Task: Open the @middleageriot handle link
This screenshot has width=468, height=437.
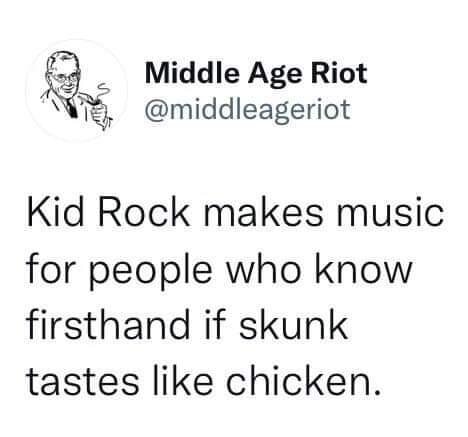Action: (248, 109)
